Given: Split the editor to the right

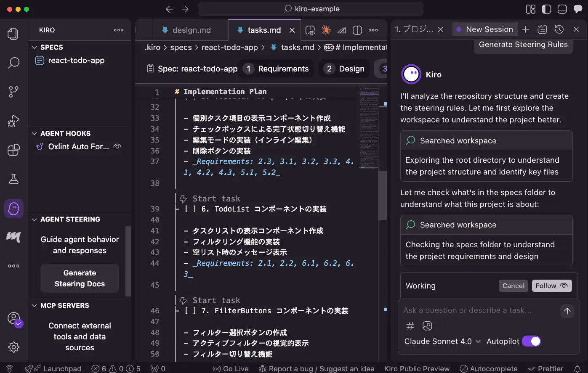Looking at the screenshot, I should 357,30.
